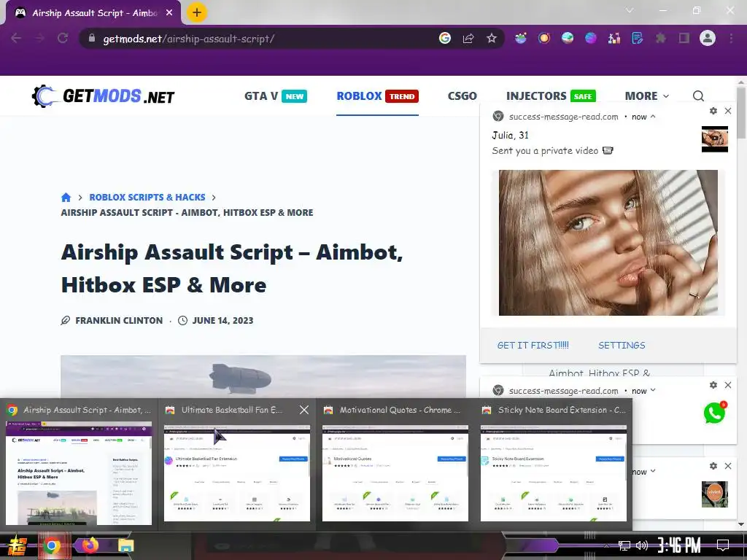Click the home breadcrumb icon

(x=66, y=197)
